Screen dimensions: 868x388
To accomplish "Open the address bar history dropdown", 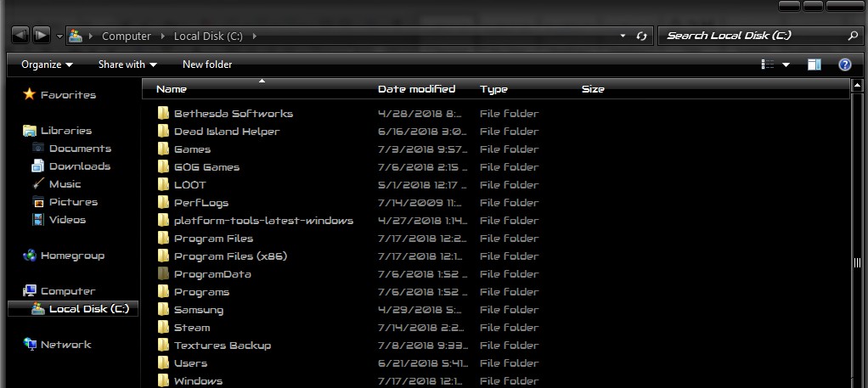I will (623, 36).
